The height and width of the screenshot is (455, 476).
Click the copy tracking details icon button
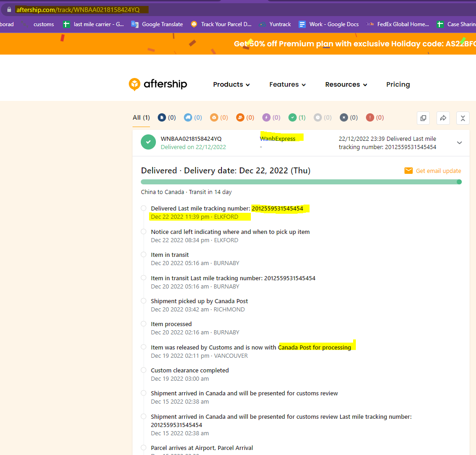[423, 118]
